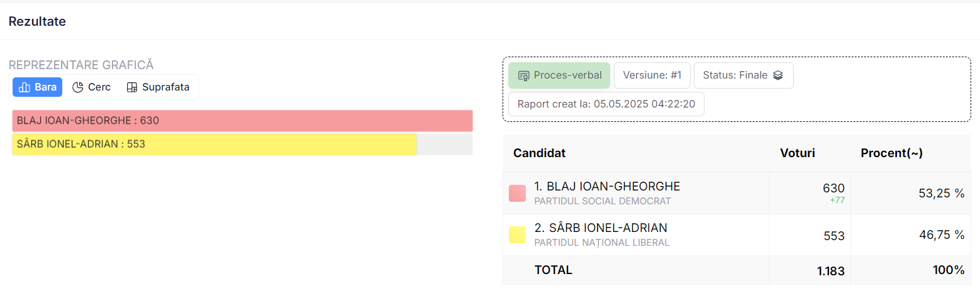
Task: Click the grid icon for Suprafata
Action: [132, 87]
